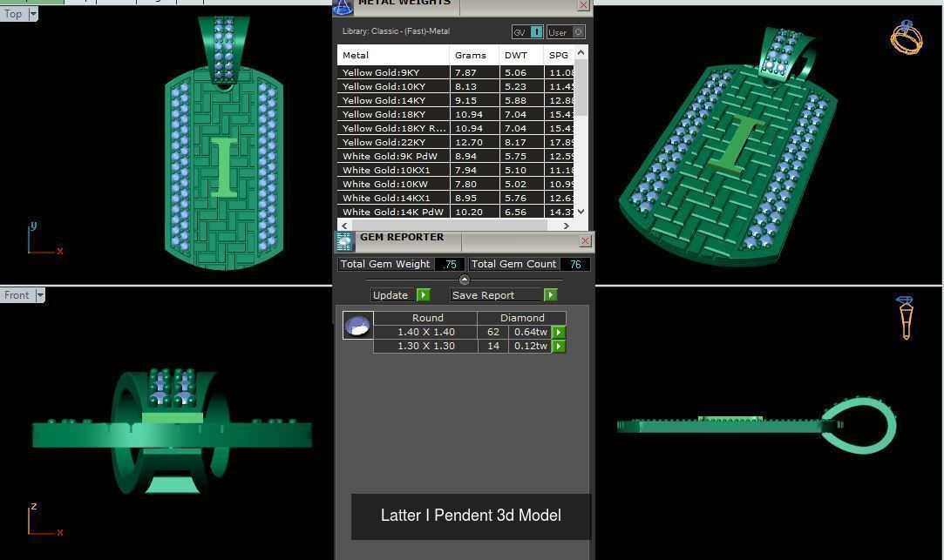Click the pendant model icon in right viewport
Screen dimensions: 944x560
(x=905, y=318)
